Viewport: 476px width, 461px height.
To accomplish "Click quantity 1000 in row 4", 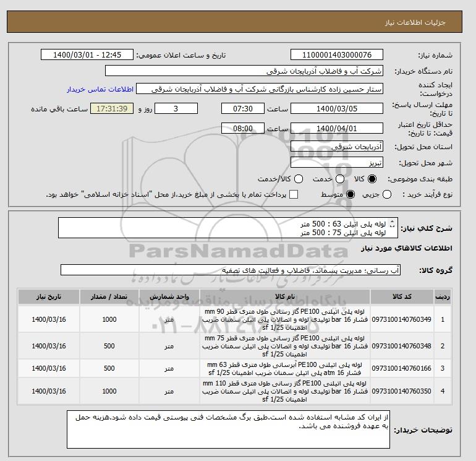I will [109, 391].
